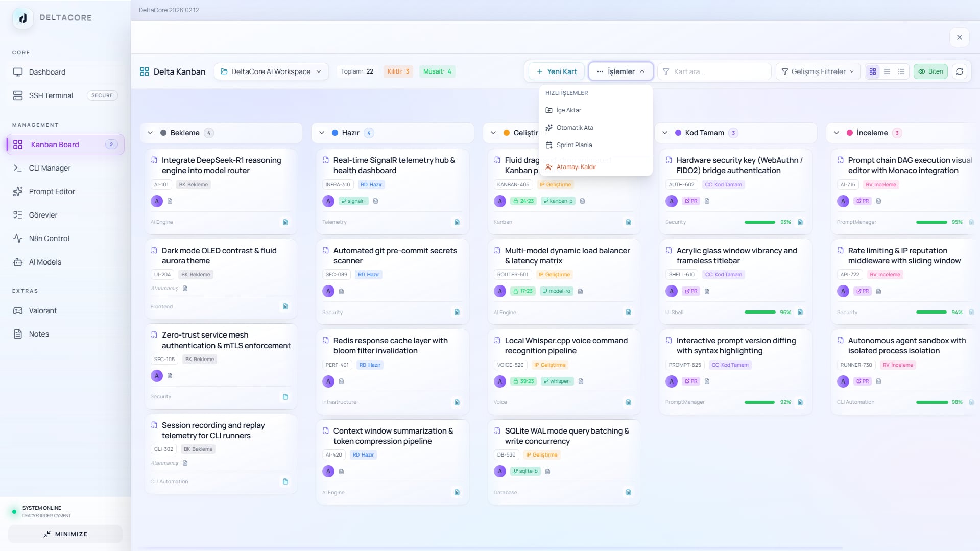The image size is (980, 551).
Task: Go to Prompt Editor
Action: point(65,191)
